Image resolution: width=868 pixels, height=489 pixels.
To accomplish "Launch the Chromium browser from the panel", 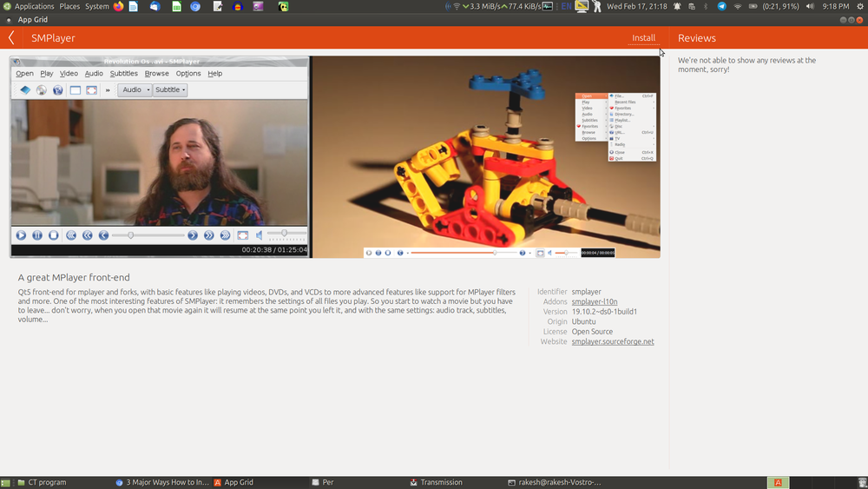I will (195, 6).
